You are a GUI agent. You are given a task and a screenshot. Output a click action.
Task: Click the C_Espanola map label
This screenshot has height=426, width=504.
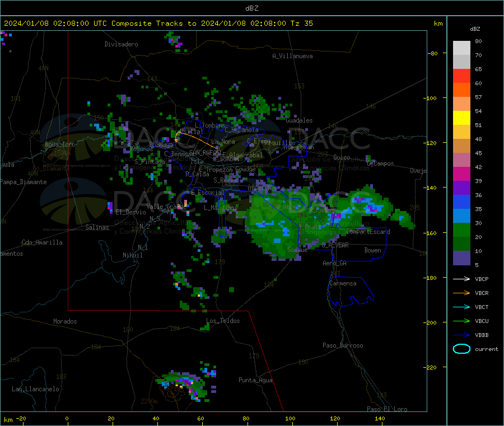tap(241, 130)
